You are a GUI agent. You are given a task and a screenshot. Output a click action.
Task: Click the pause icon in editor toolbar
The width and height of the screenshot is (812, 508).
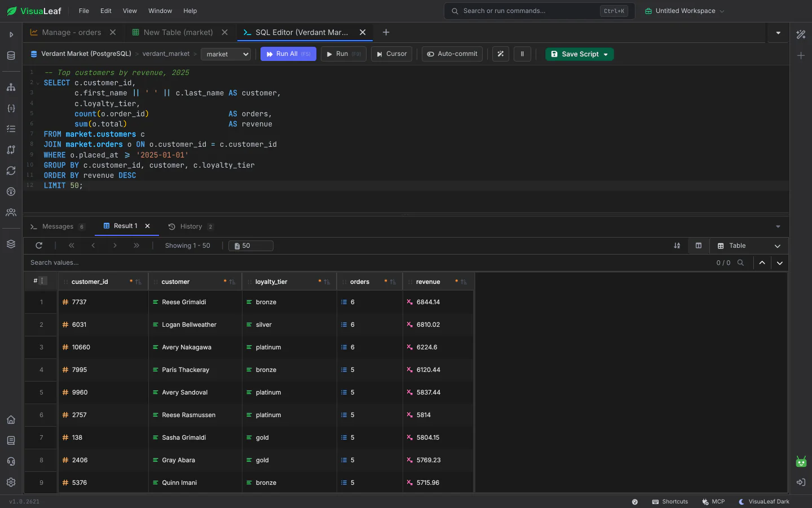[x=522, y=54]
